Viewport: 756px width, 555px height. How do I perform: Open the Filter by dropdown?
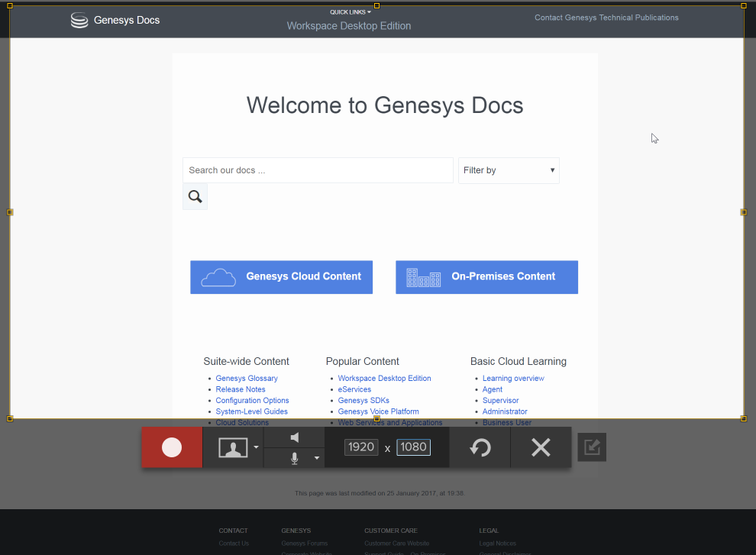[509, 170]
